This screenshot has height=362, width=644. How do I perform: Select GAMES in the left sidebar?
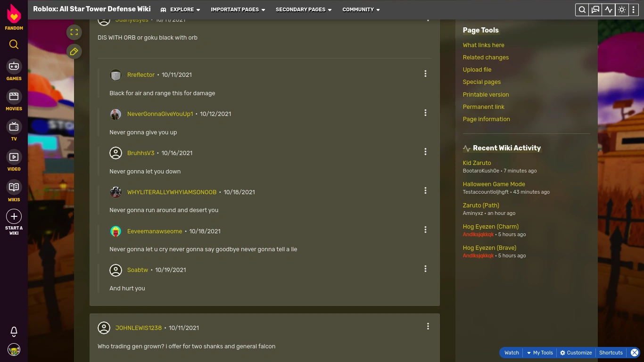tap(14, 70)
